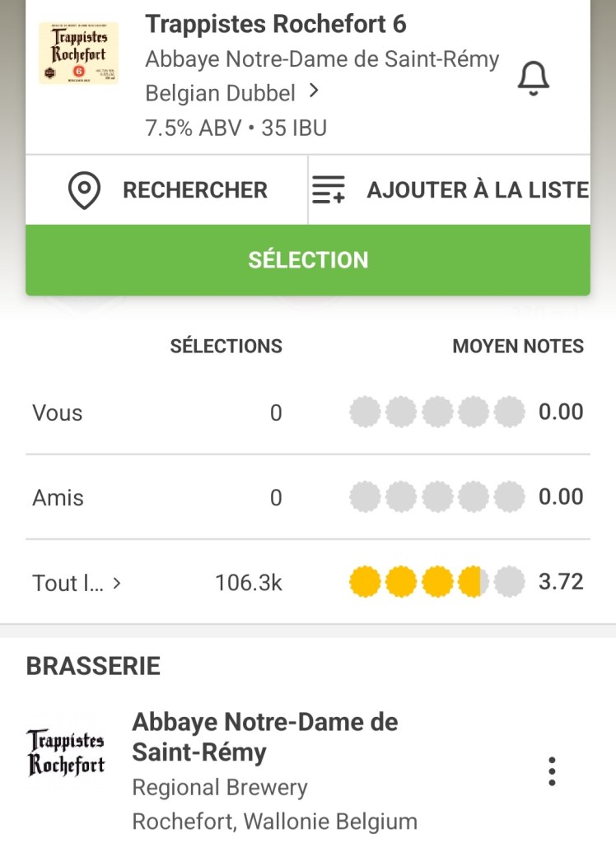Click the yellow 3.72 global star rating
Screen dimensions: 616x843
pos(436,583)
